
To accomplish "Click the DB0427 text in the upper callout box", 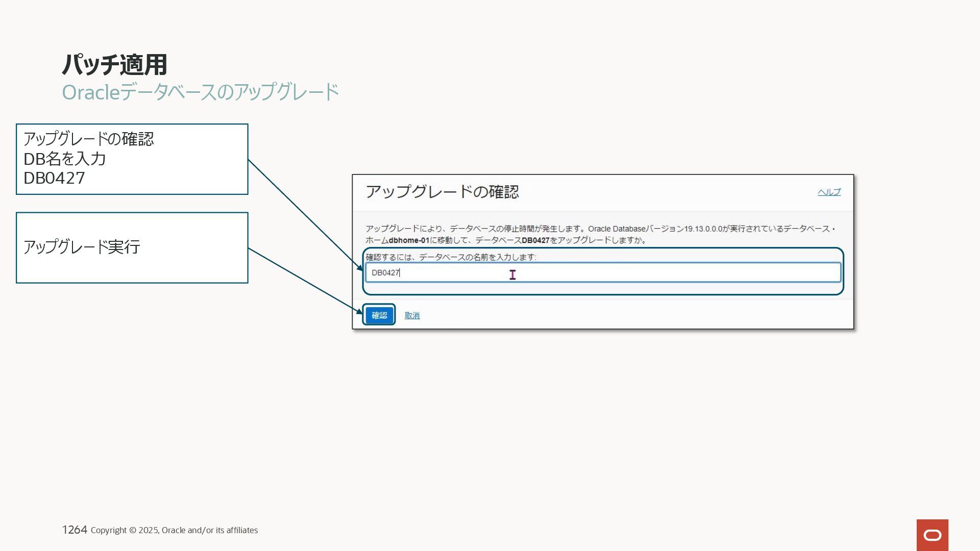I will (54, 178).
